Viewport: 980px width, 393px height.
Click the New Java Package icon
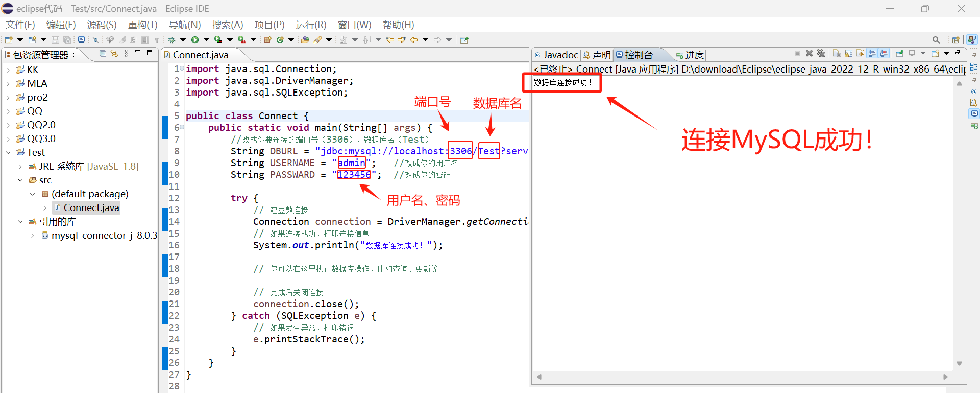[267, 40]
